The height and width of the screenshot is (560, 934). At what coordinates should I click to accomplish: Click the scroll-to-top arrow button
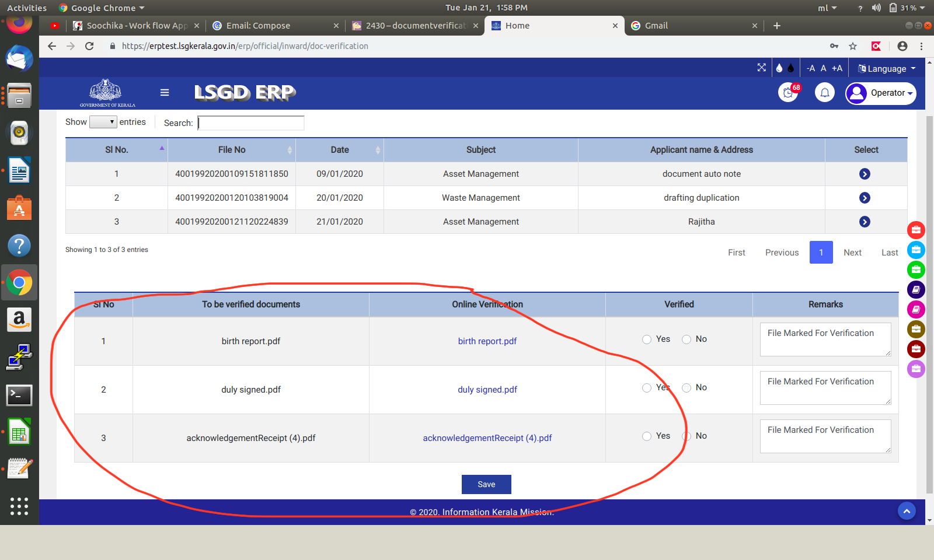click(x=906, y=512)
